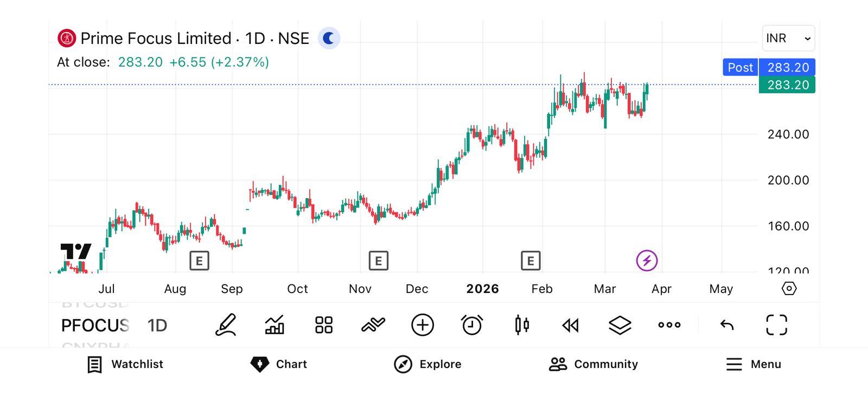Image resolution: width=868 pixels, height=401 pixels.
Task: Enter fullscreen mode with the corner-brackets icon
Action: (x=776, y=325)
